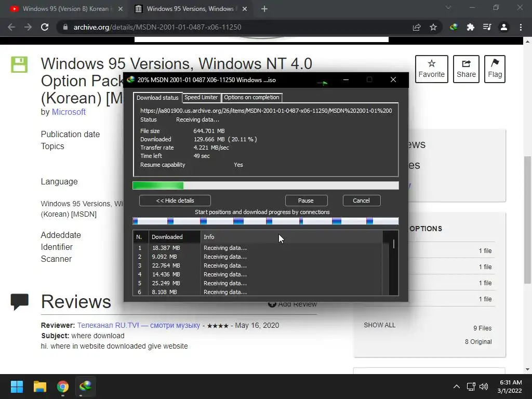Click the download URL text in IDM
The image size is (532, 399).
266,111
